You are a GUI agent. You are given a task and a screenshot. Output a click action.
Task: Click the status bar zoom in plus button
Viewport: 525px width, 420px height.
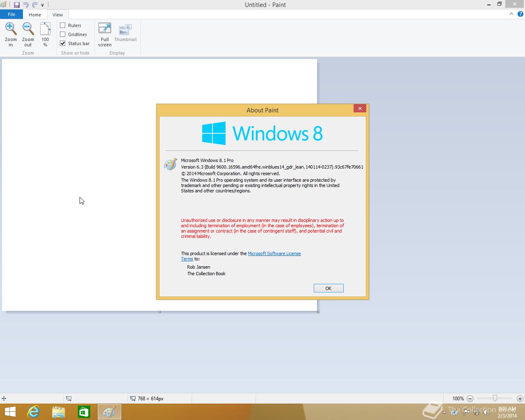pyautogui.click(x=520, y=398)
